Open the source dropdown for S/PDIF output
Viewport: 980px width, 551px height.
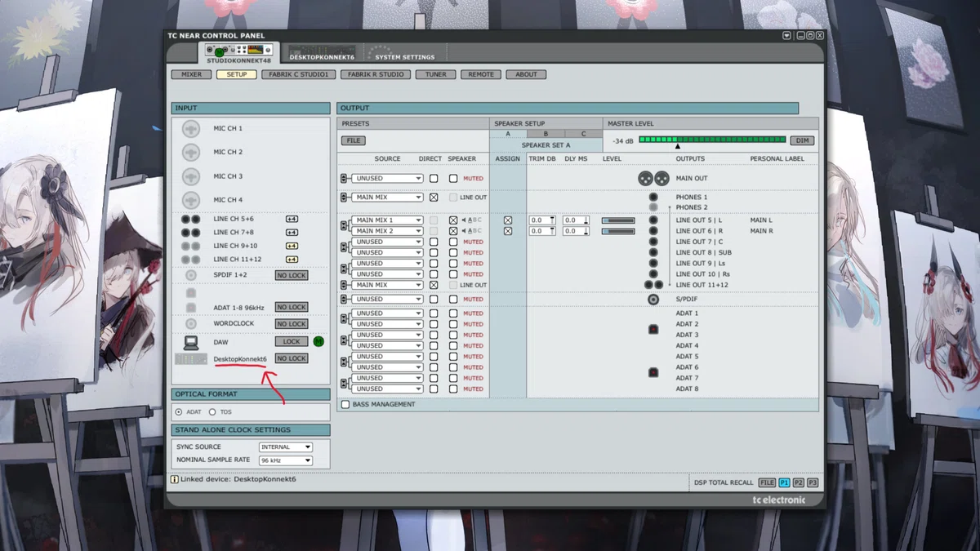pos(387,300)
